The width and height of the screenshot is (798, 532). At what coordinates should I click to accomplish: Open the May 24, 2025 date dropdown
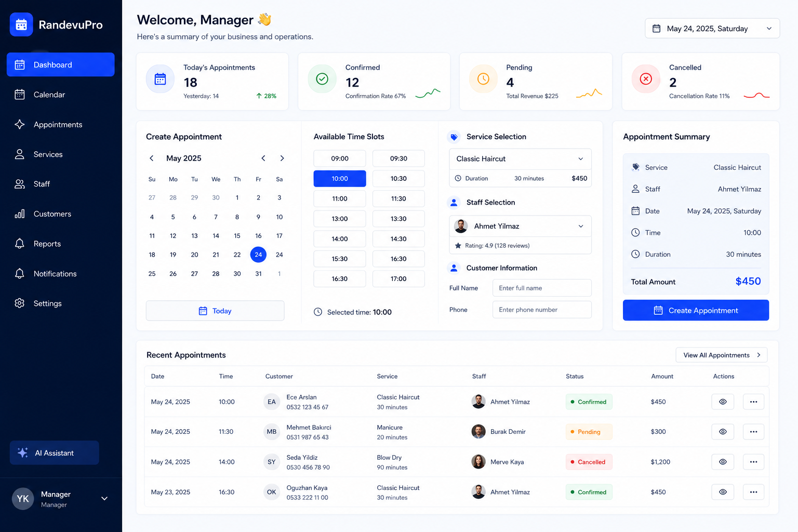click(x=712, y=29)
